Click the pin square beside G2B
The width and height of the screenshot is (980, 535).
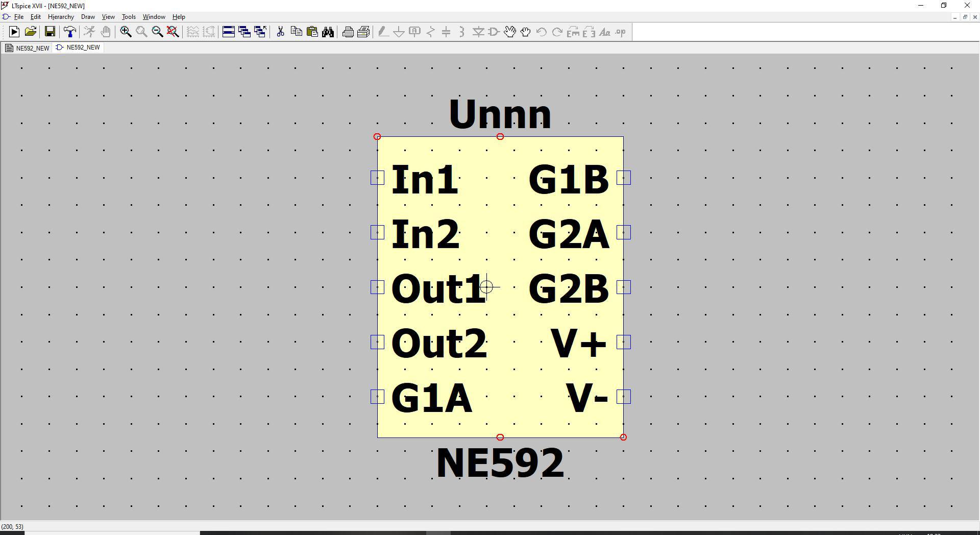(x=624, y=287)
